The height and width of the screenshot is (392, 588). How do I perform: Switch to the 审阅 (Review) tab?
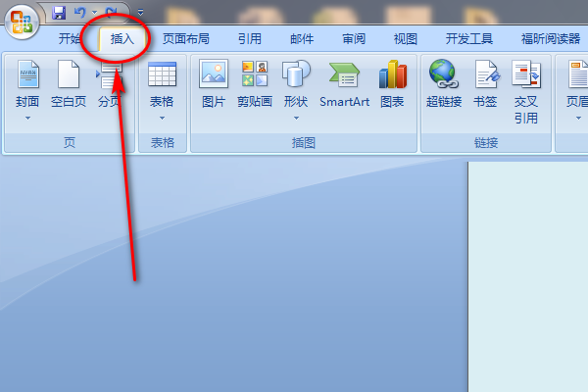[x=354, y=38]
